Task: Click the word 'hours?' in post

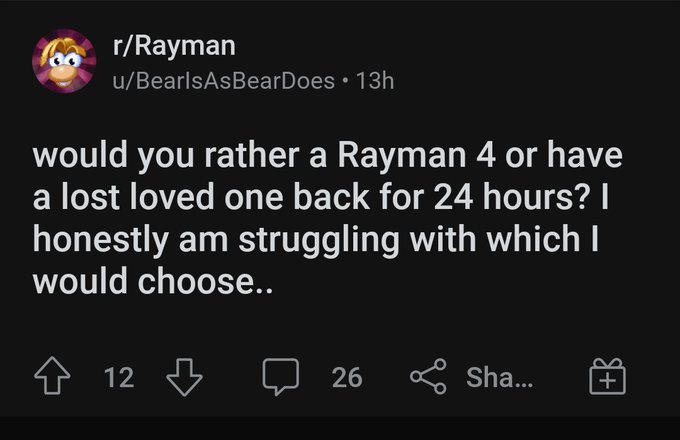Action: pyautogui.click(x=536, y=197)
